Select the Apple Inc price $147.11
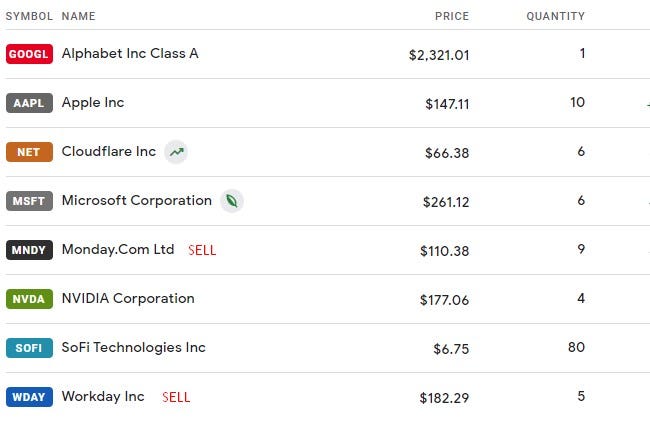 tap(447, 104)
